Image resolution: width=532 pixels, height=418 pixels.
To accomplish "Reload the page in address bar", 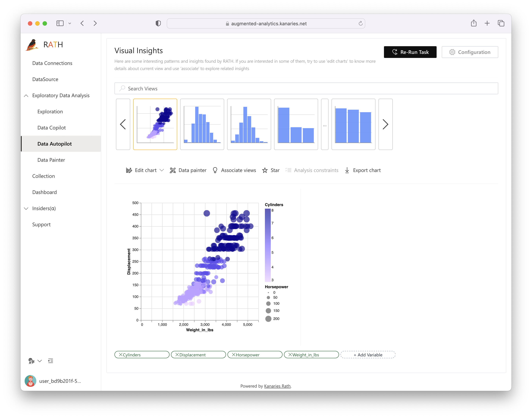I will [360, 23].
